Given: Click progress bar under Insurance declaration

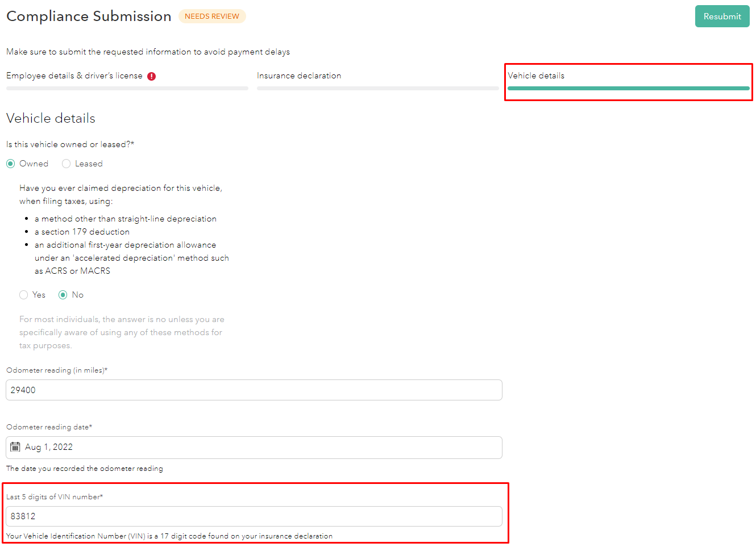Looking at the screenshot, I should pyautogui.click(x=377, y=89).
